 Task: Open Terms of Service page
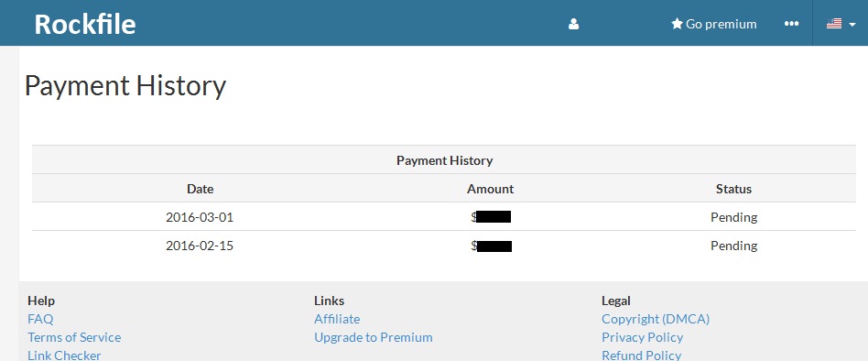click(74, 337)
